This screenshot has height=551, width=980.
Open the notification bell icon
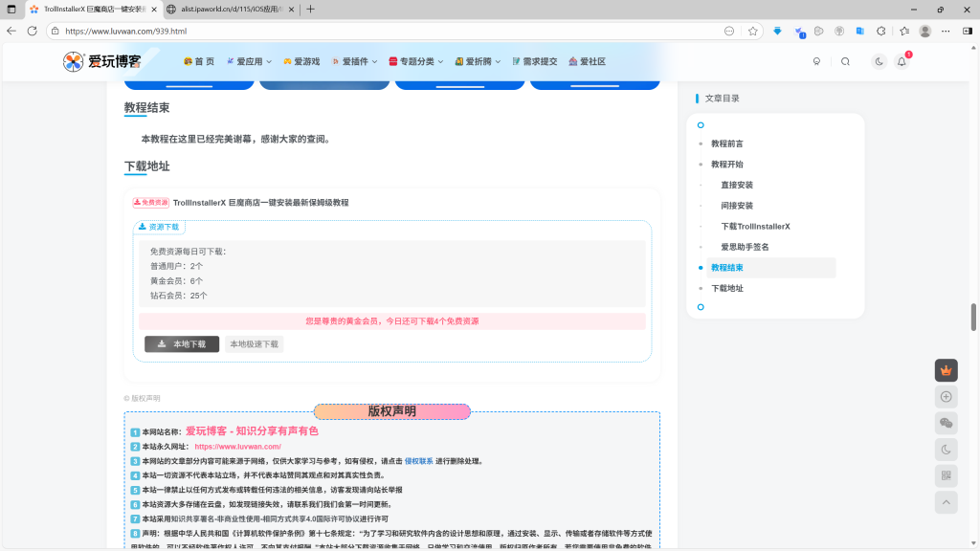(x=902, y=61)
